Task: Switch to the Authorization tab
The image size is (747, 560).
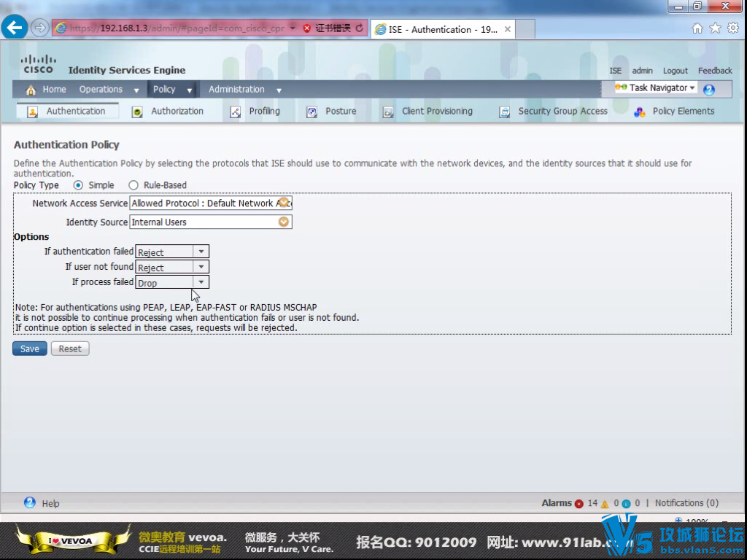Action: [177, 112]
